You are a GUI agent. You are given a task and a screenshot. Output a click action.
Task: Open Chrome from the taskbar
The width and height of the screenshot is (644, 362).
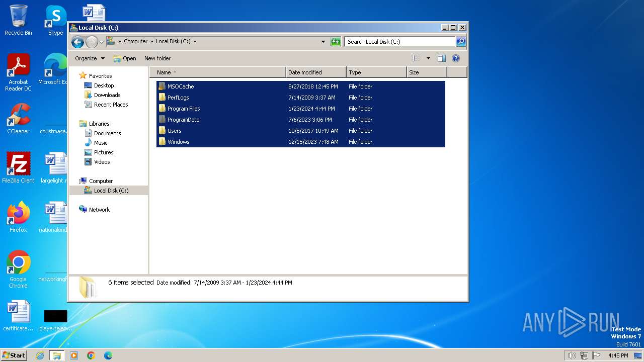[x=91, y=355]
